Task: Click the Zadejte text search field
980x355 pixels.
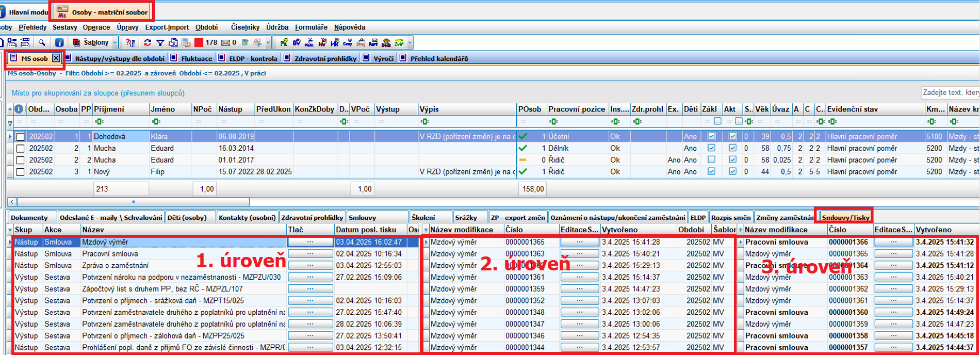Action: pyautogui.click(x=950, y=92)
